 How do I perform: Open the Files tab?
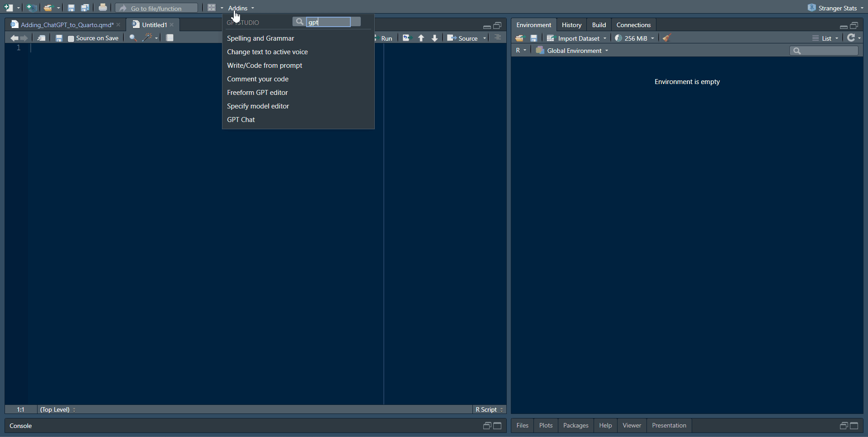(x=522, y=425)
